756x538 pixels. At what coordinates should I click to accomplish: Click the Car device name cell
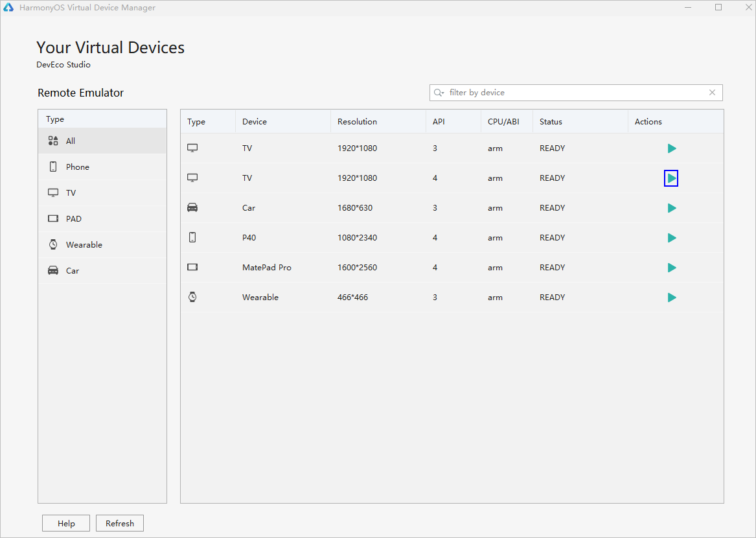(249, 208)
